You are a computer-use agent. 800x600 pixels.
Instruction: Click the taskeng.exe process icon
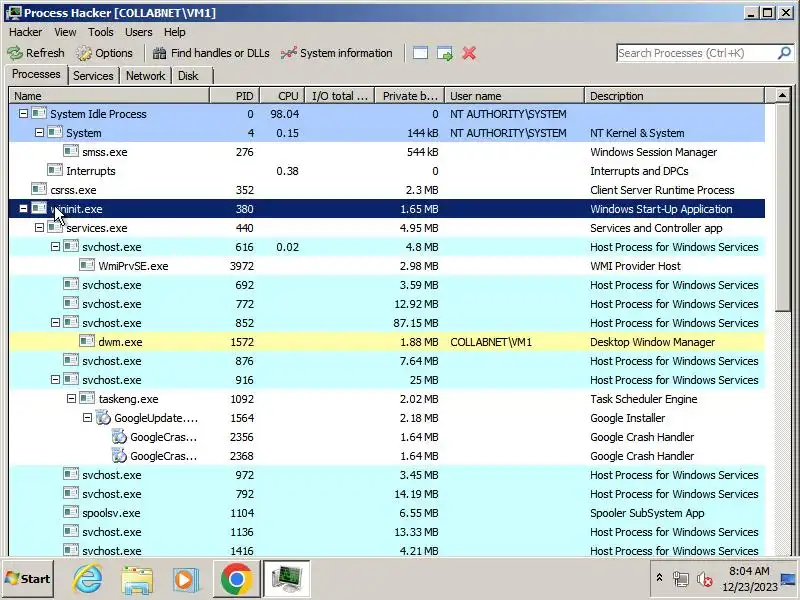point(87,398)
